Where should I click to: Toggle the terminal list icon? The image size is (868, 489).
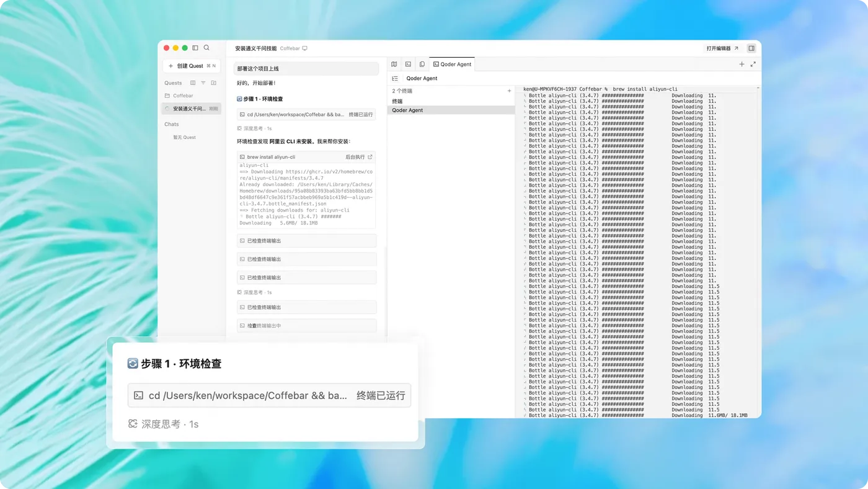pyautogui.click(x=395, y=79)
